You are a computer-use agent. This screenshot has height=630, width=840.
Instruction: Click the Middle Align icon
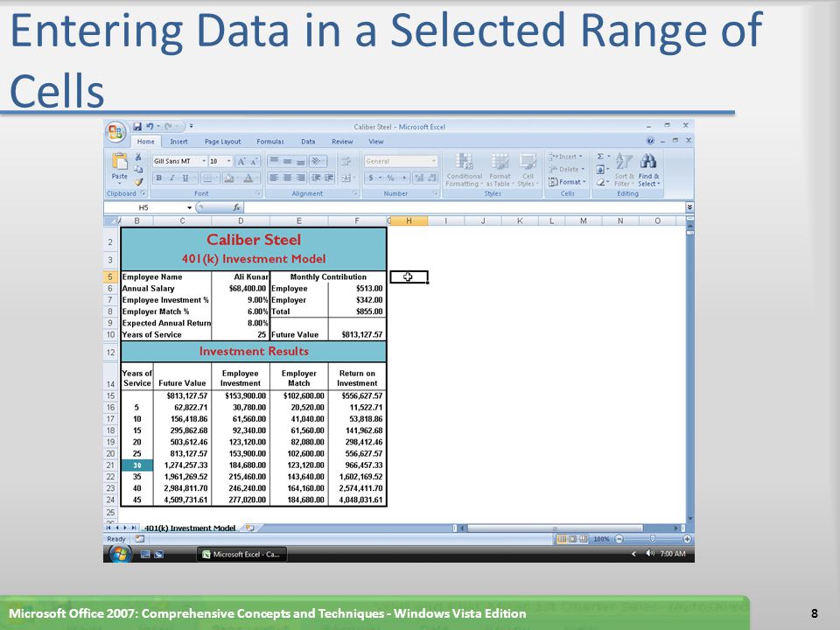287,161
